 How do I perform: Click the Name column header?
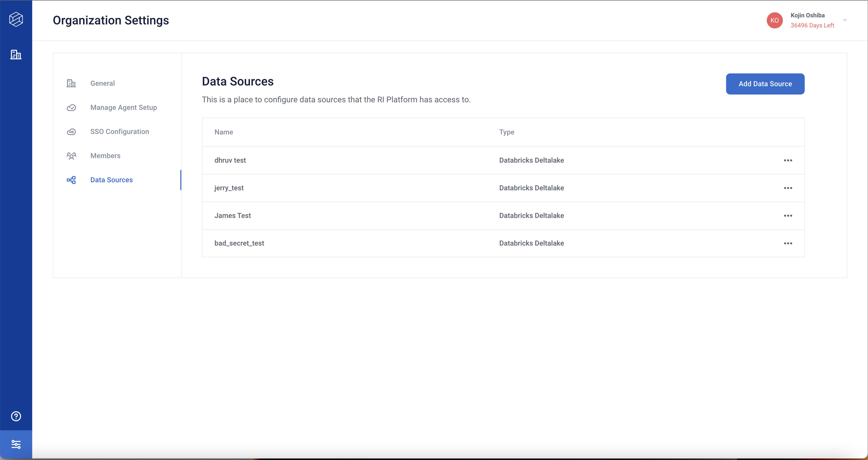pos(224,132)
